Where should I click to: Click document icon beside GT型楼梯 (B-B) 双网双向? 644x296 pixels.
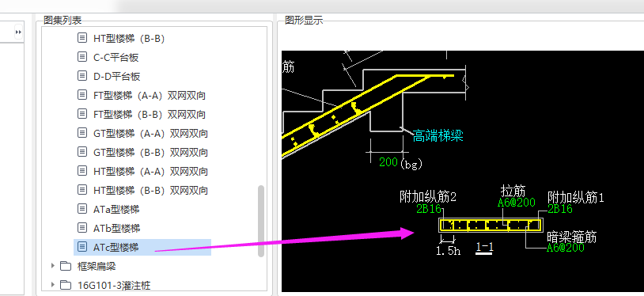click(82, 152)
